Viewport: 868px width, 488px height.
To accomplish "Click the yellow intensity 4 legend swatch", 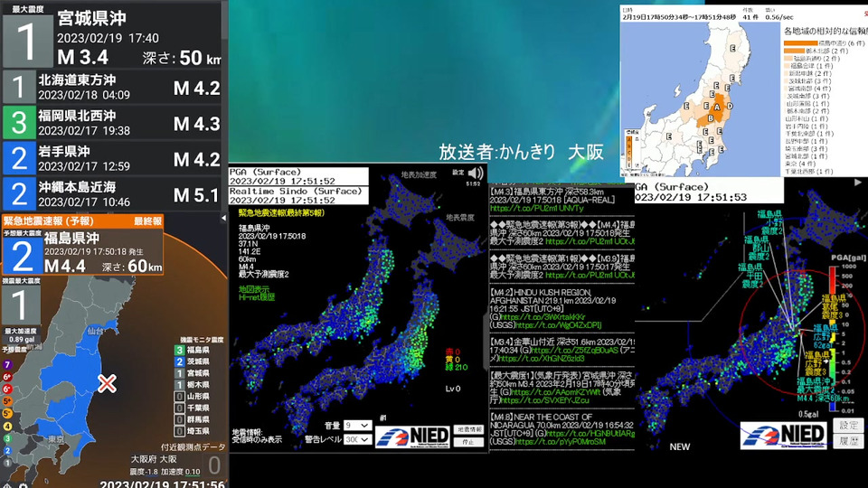I will point(7,426).
